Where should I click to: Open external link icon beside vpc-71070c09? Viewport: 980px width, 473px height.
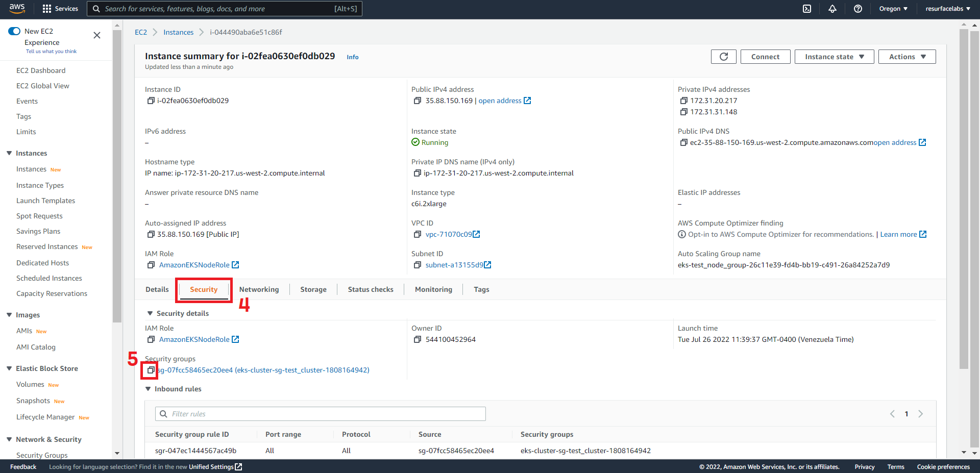(476, 234)
